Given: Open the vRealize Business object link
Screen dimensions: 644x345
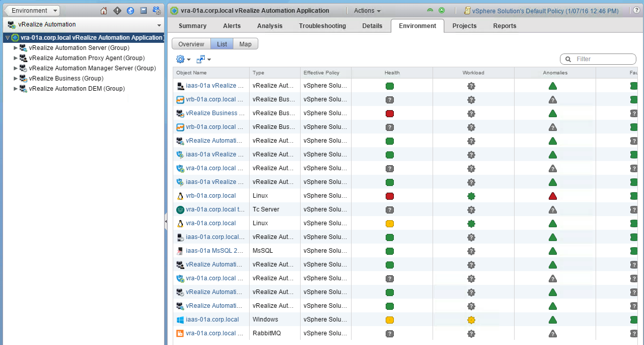Looking at the screenshot, I should 215,113.
